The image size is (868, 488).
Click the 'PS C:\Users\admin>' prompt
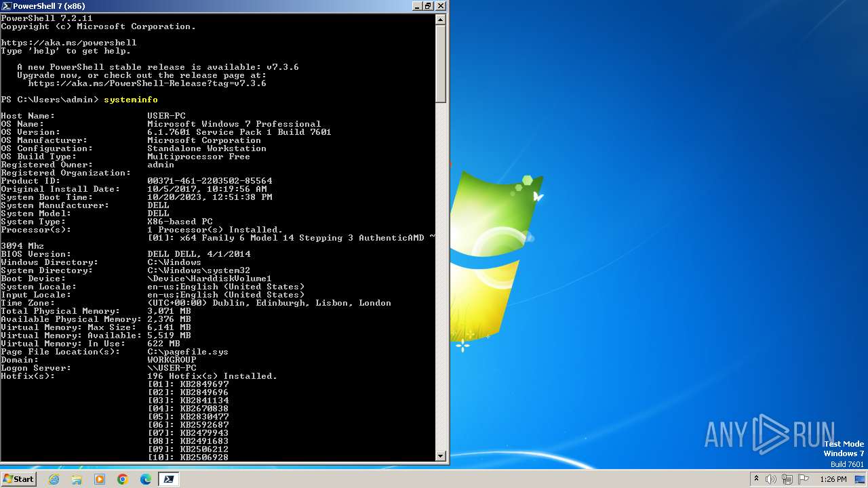click(x=50, y=100)
